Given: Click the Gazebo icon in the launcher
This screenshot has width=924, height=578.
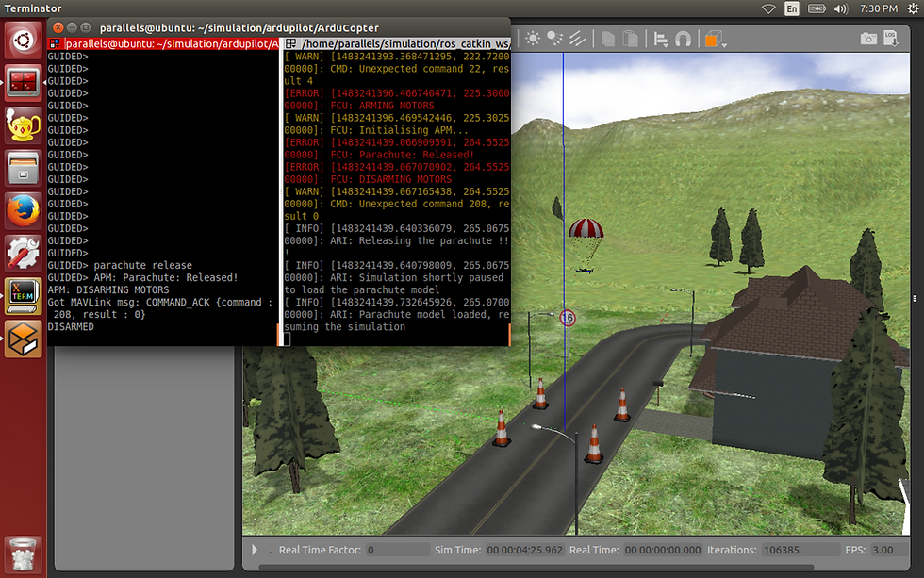Looking at the screenshot, I should click(24, 339).
